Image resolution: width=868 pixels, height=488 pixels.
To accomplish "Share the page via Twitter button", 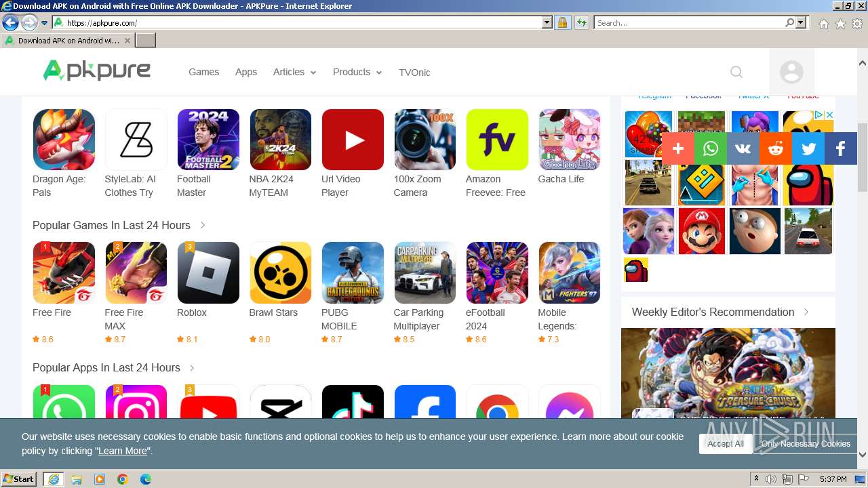I will tap(808, 148).
